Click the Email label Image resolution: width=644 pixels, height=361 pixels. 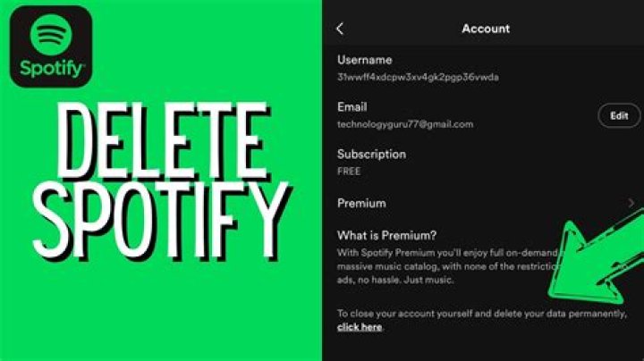[x=352, y=107]
